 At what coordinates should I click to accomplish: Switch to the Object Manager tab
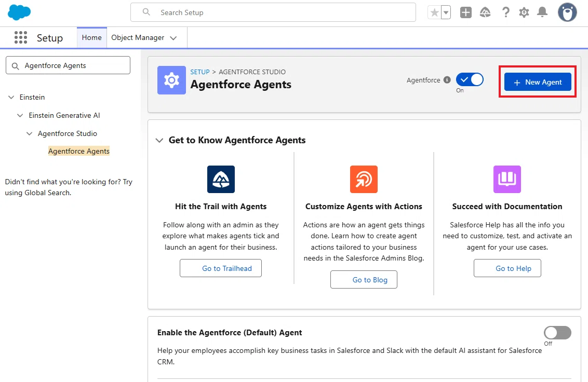coord(138,37)
